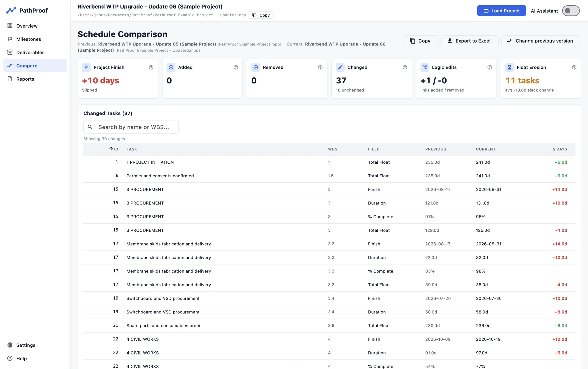Select Membrane skids row with 82.0d duration
The height and width of the screenshot is (369, 588).
coord(329,258)
